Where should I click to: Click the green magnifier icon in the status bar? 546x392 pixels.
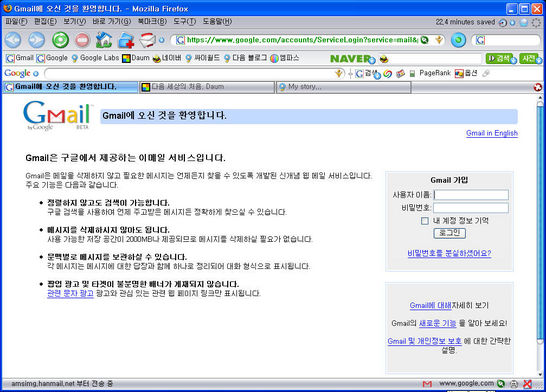click(501, 384)
